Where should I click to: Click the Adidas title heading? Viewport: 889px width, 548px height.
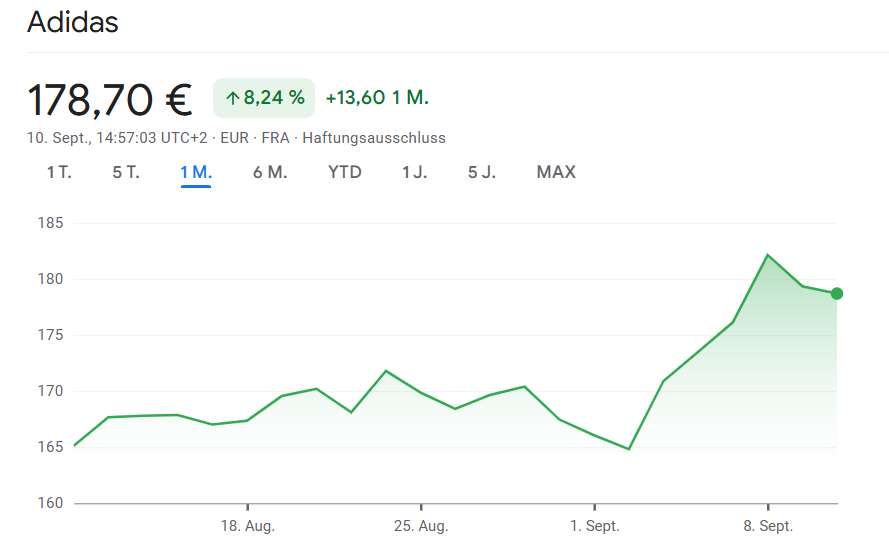[73, 22]
